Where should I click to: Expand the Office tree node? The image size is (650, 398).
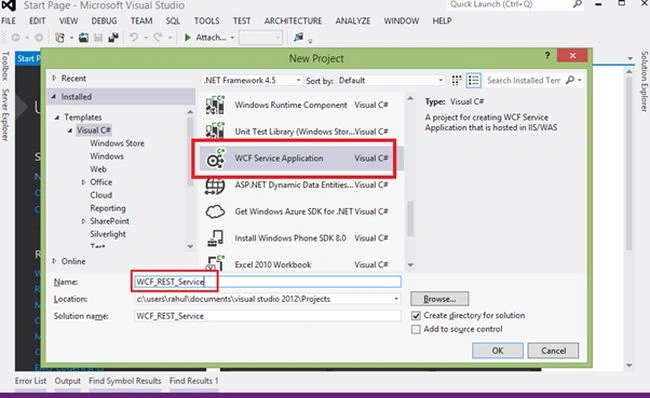83,182
